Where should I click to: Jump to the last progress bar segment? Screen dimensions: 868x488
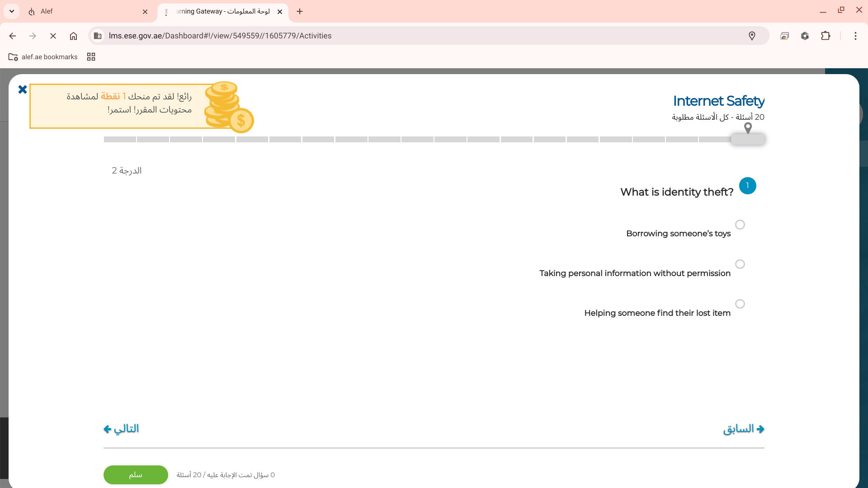point(120,140)
